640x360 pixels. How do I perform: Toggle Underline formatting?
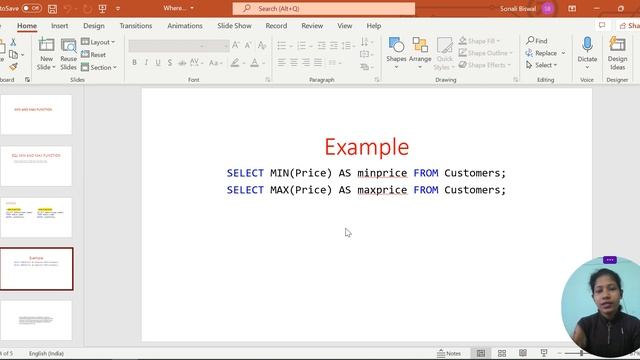(158, 63)
